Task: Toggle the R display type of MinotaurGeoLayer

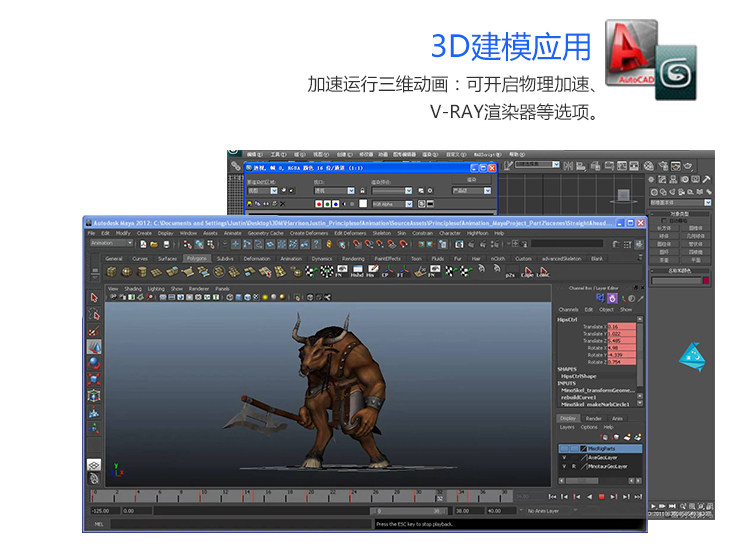Action: click(574, 467)
